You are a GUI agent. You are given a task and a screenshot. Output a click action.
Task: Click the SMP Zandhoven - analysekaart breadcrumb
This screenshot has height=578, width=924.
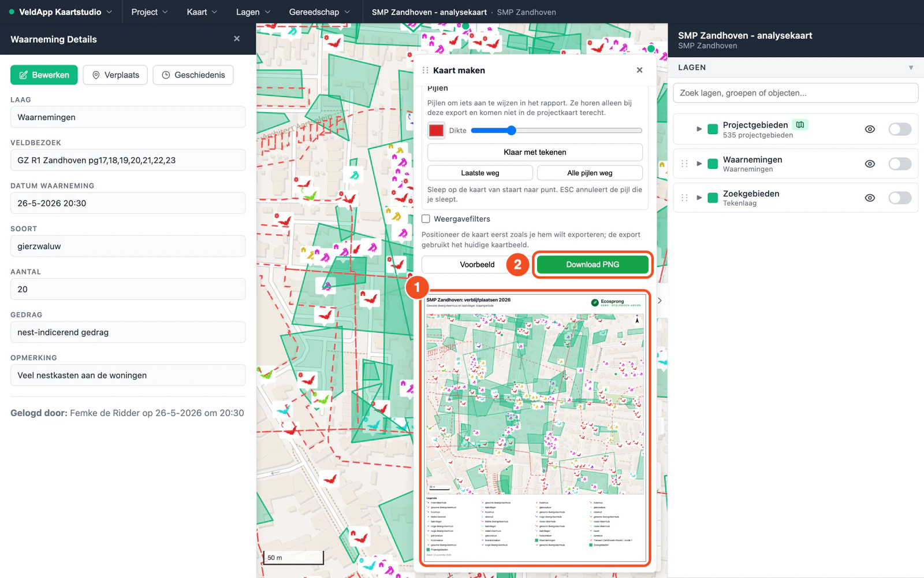pos(429,12)
